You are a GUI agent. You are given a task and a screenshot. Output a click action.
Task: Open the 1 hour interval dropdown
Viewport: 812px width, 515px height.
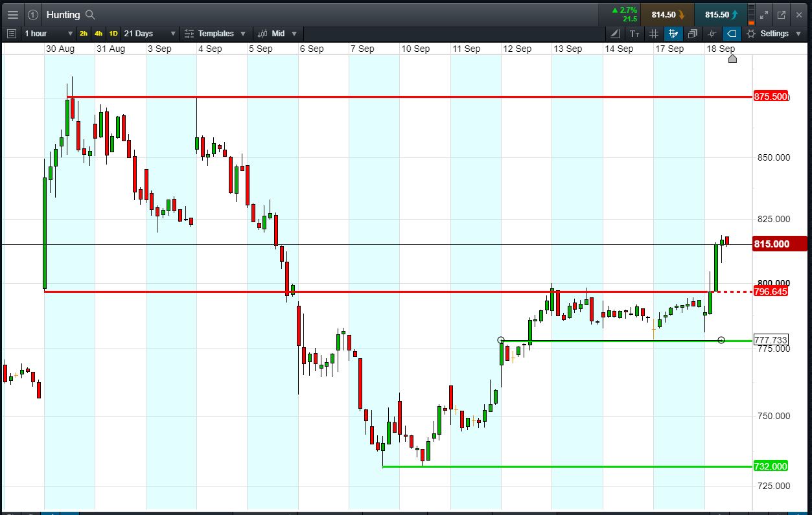tap(49, 34)
